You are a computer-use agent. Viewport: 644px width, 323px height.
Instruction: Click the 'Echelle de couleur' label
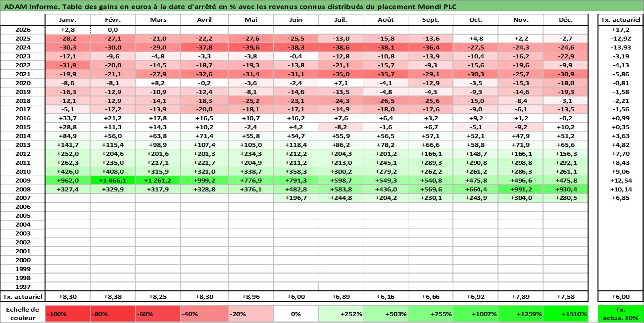pyautogui.click(x=23, y=314)
